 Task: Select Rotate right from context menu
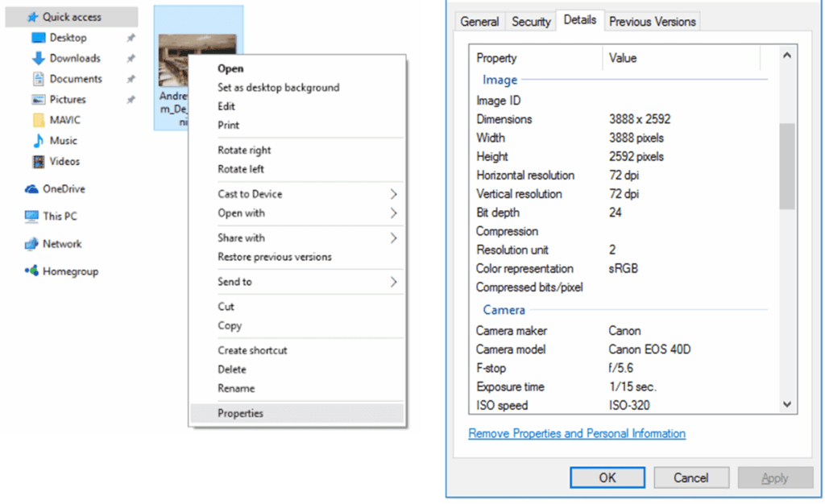(x=244, y=151)
